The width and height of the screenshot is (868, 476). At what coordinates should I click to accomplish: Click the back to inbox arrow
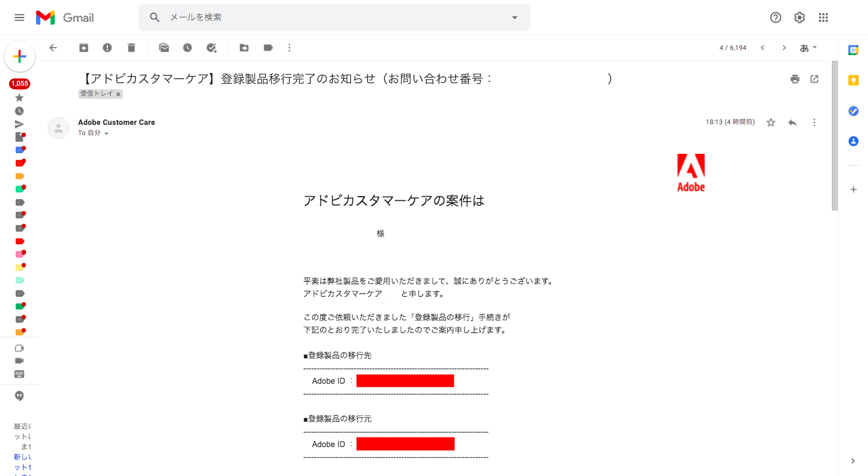53,48
